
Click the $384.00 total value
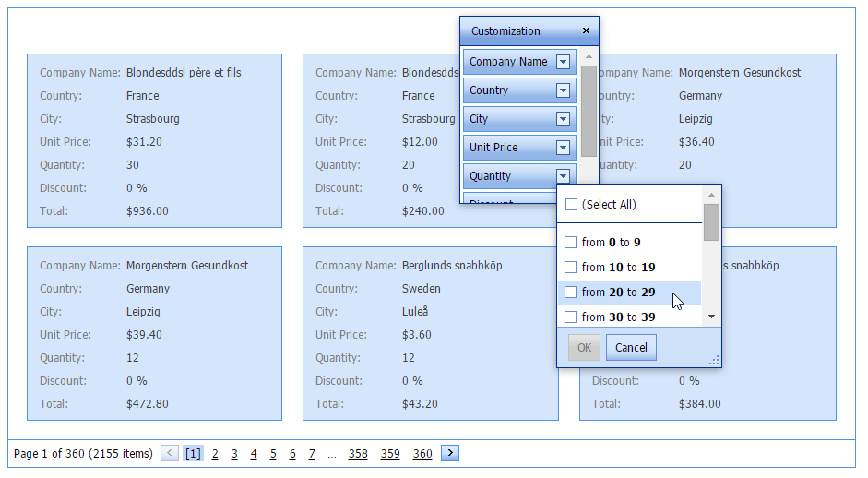pos(700,404)
